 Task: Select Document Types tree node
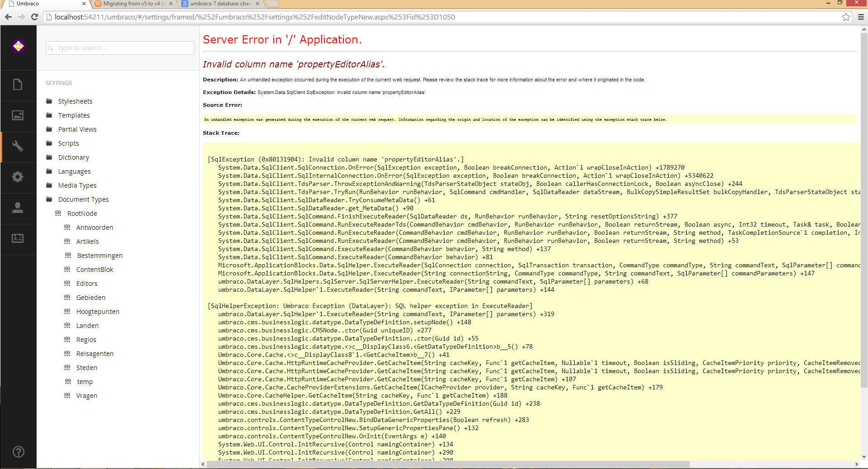pos(83,199)
